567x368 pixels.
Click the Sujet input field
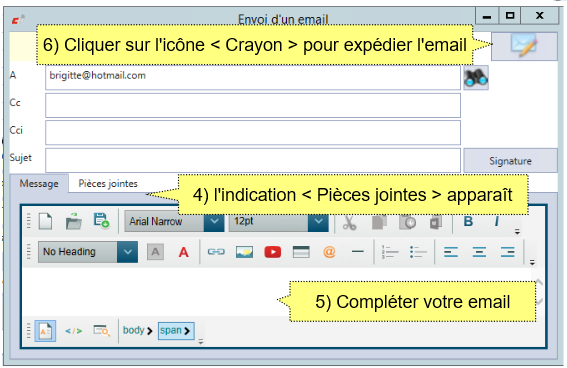coord(253,160)
